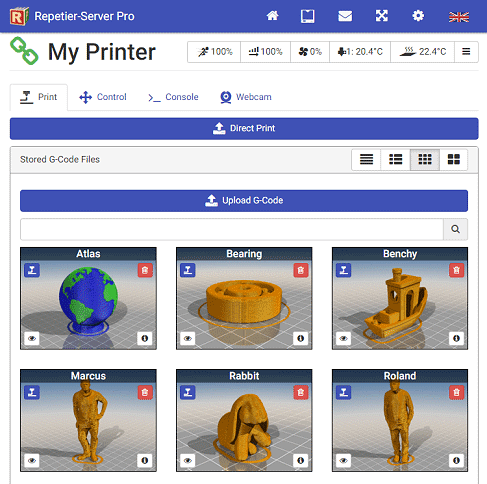Show info for Bearing file
Screen dimensions: 487x484
(x=301, y=338)
